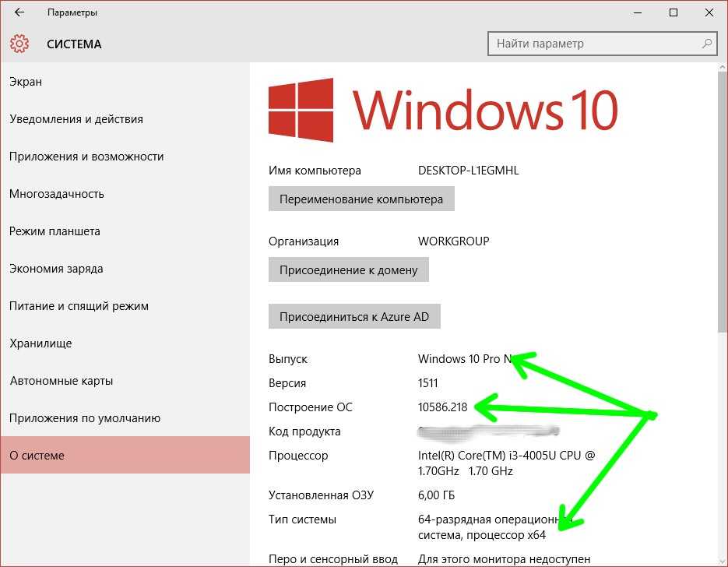Screen dimensions: 728x567
Task: Go to Многозадачность settings
Action: (125, 194)
